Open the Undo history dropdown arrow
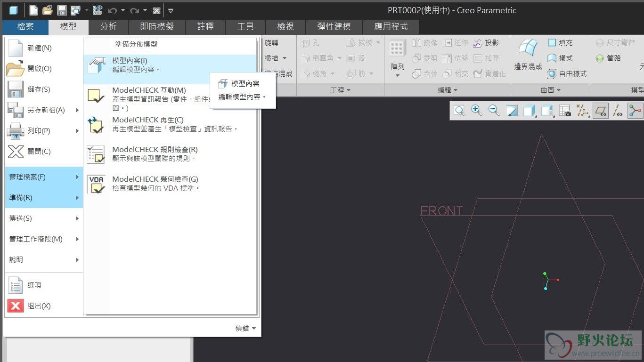 pos(123,10)
